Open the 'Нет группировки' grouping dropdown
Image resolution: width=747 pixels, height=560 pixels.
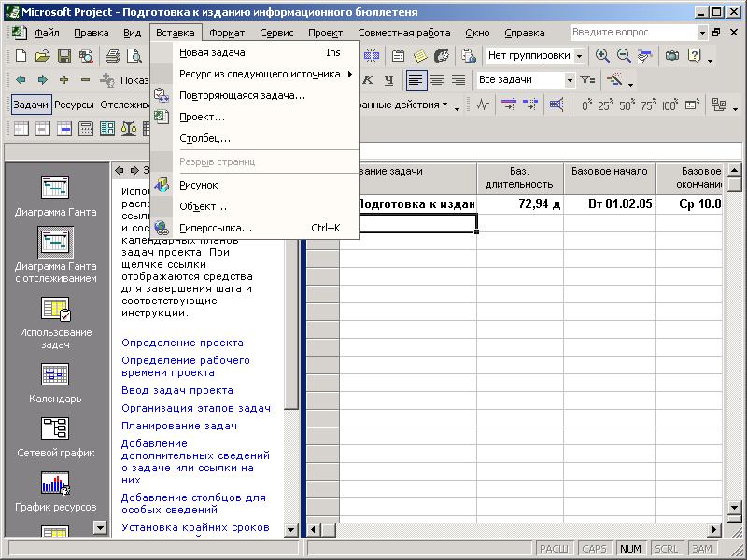pos(579,56)
